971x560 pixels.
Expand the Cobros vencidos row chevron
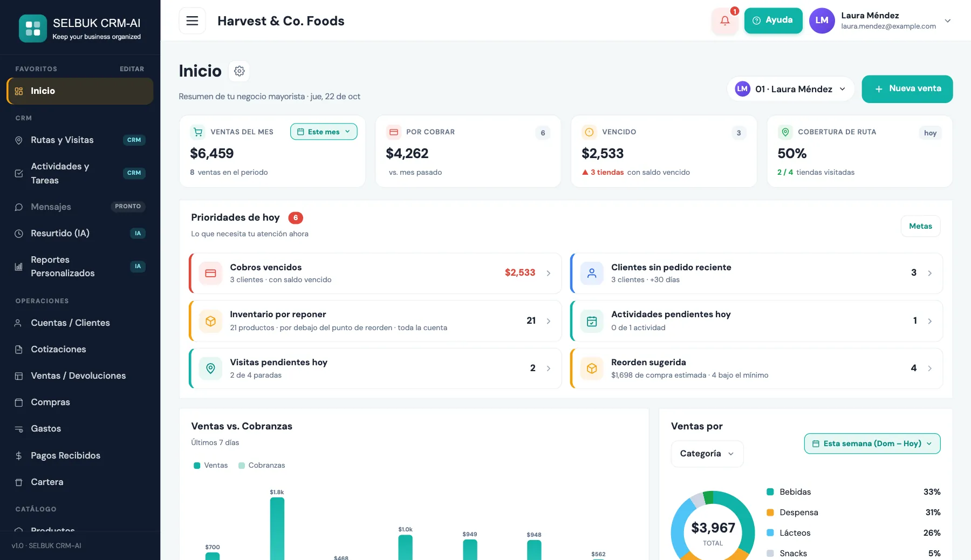[x=549, y=274]
